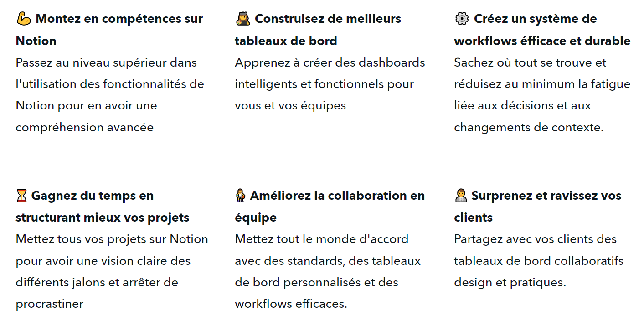Click the word procrastiner in the project text
The image size is (644, 316).
point(50,304)
